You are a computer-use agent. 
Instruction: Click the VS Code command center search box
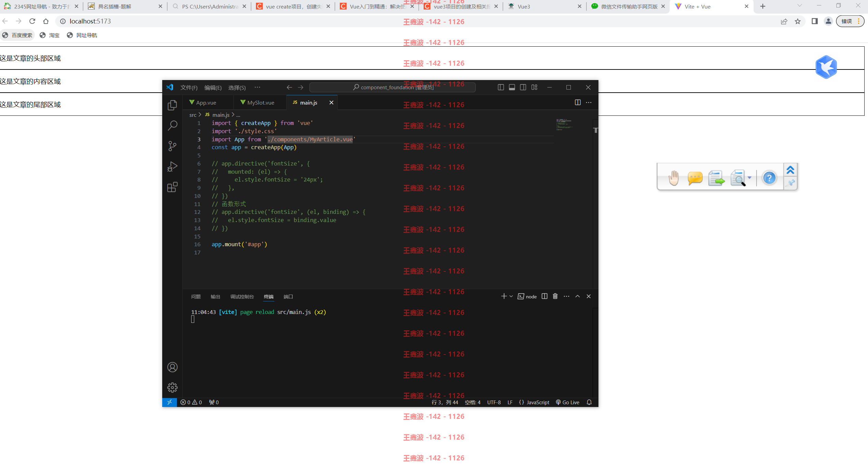click(392, 88)
